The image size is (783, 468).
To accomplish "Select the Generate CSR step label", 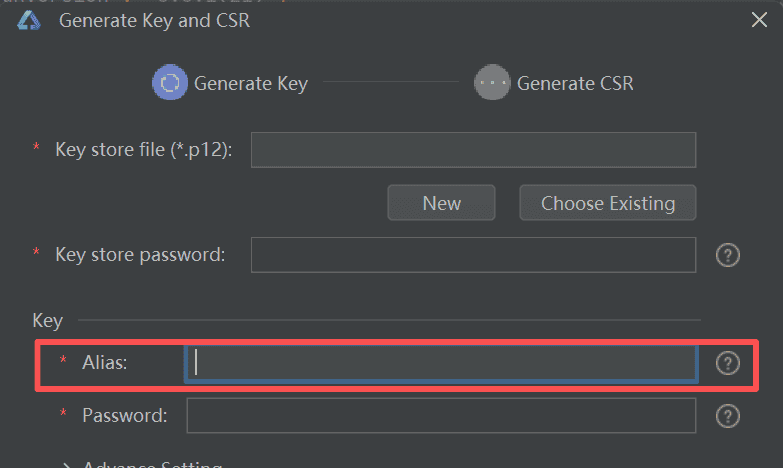I will pos(575,84).
